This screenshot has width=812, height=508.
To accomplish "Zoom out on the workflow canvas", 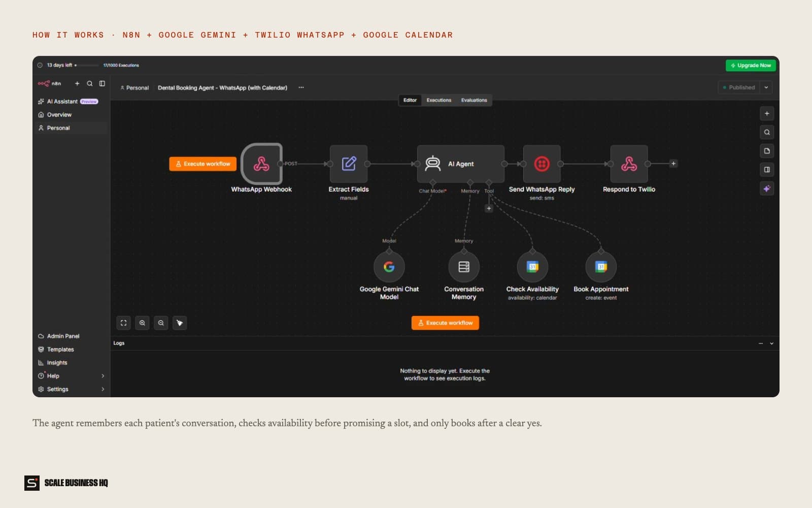I will pyautogui.click(x=161, y=323).
